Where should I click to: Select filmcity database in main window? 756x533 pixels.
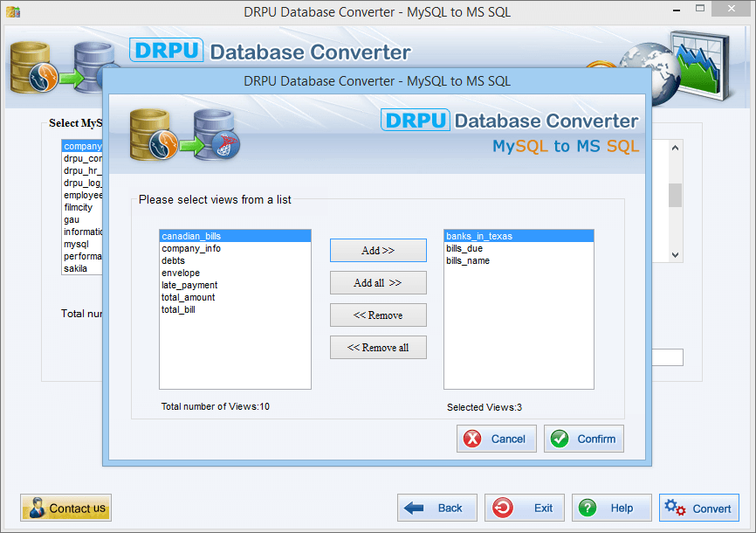(x=82, y=207)
